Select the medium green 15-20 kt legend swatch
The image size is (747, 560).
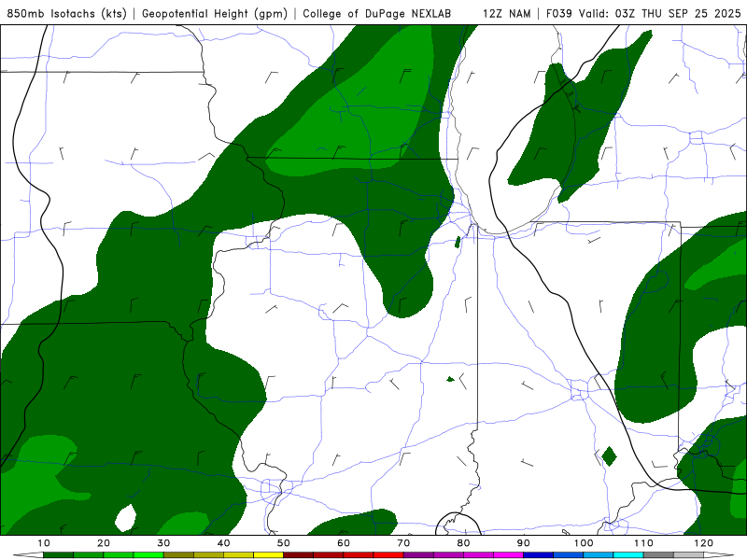[88, 555]
